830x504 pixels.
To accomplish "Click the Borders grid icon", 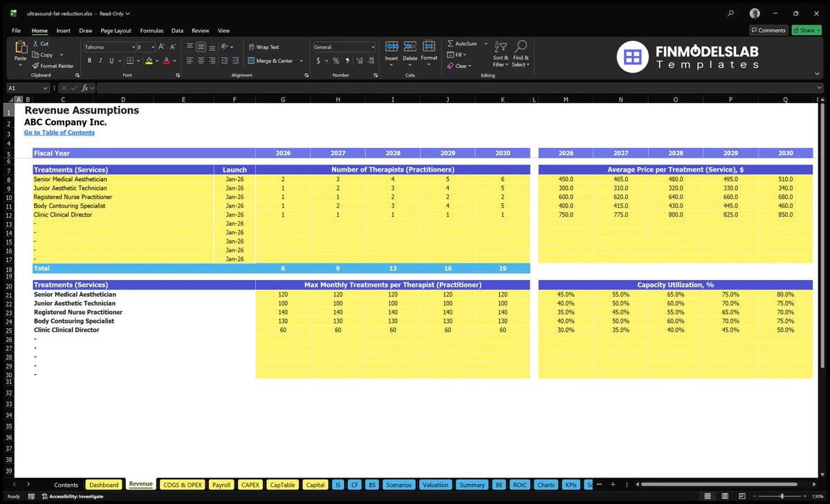I will (130, 61).
